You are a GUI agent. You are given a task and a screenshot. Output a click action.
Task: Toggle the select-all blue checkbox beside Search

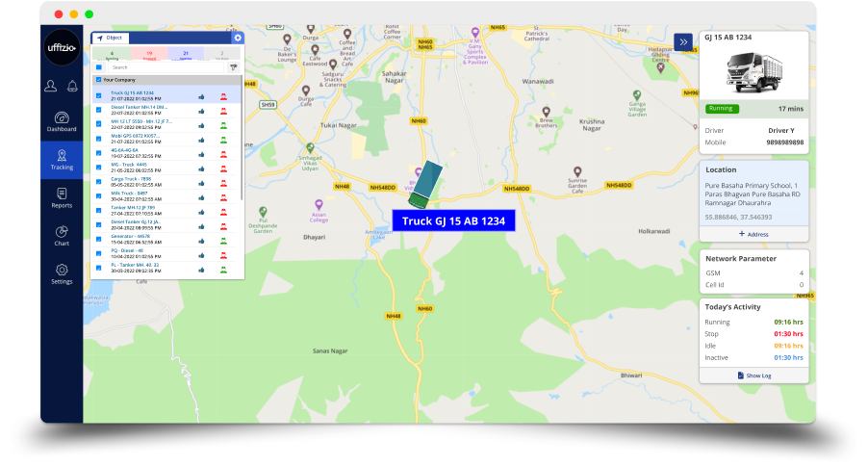coord(99,67)
